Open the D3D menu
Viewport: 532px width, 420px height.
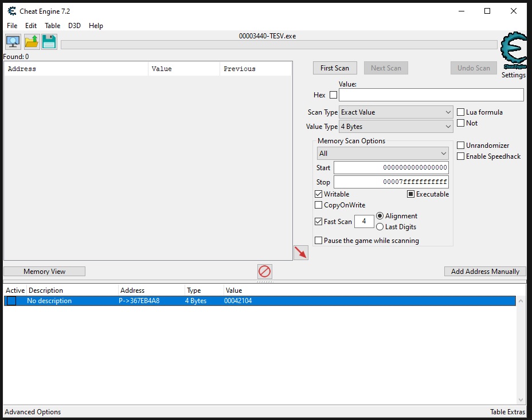[x=75, y=26]
